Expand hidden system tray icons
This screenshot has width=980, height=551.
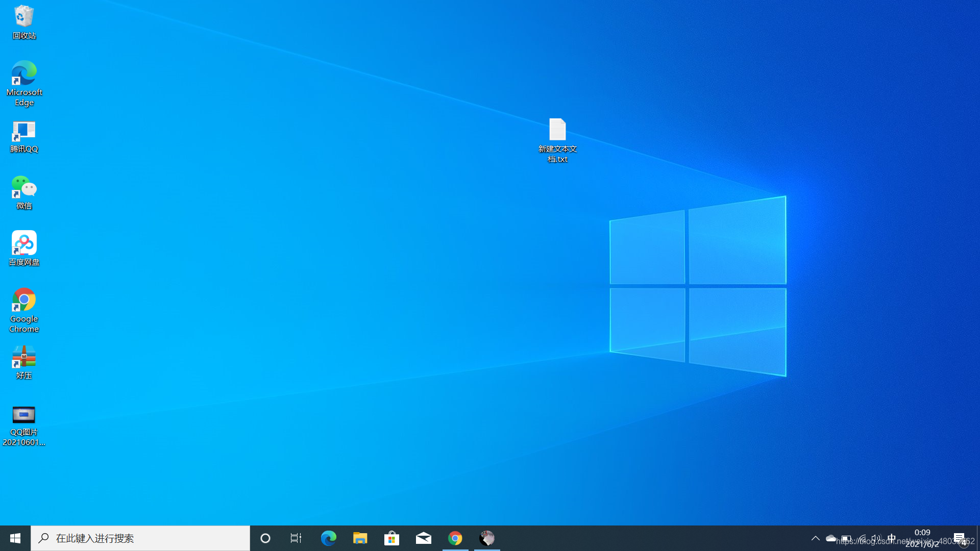tap(816, 538)
